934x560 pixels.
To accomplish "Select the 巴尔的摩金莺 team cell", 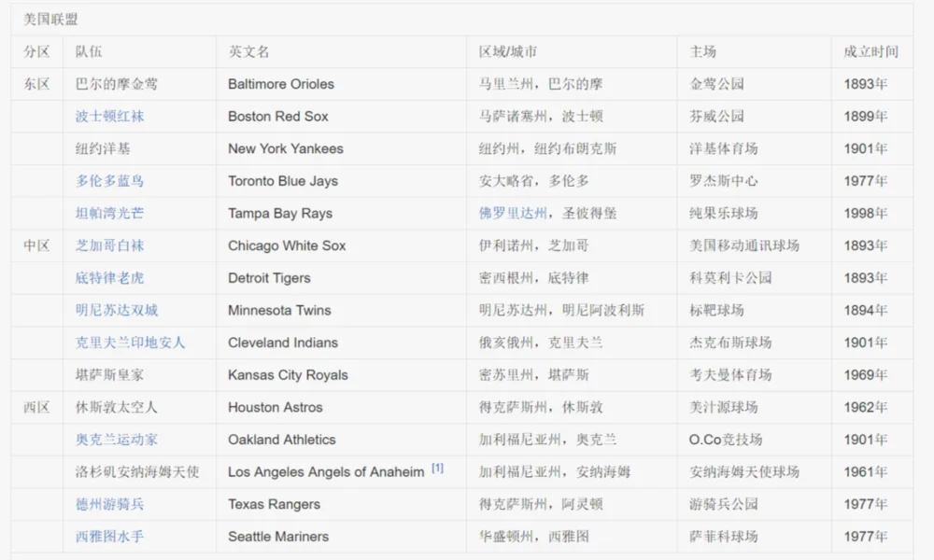I will point(117,84).
